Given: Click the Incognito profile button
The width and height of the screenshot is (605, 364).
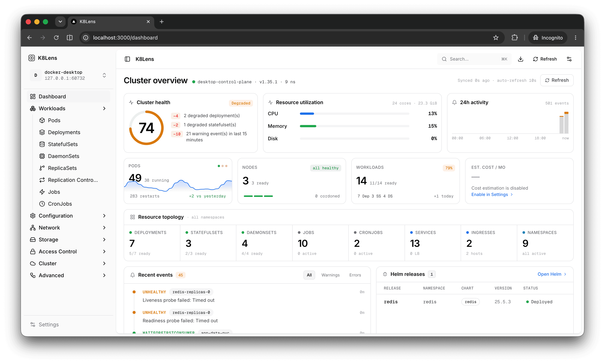Looking at the screenshot, I should (x=548, y=37).
